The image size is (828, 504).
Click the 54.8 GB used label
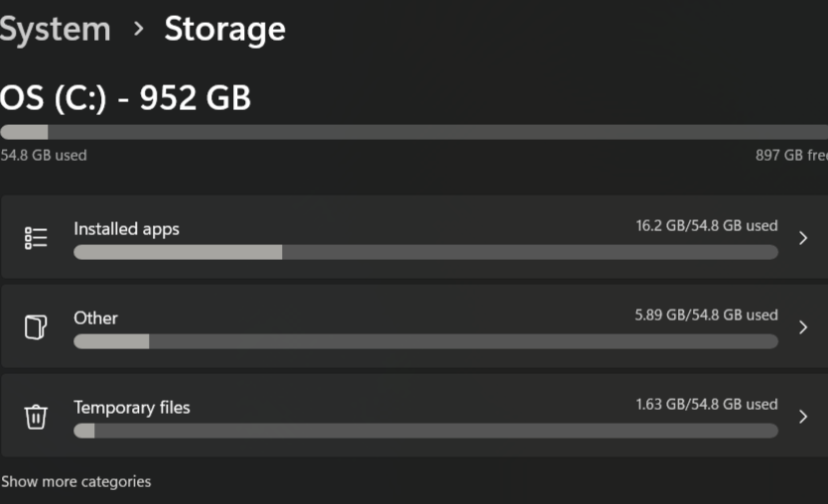coord(44,155)
